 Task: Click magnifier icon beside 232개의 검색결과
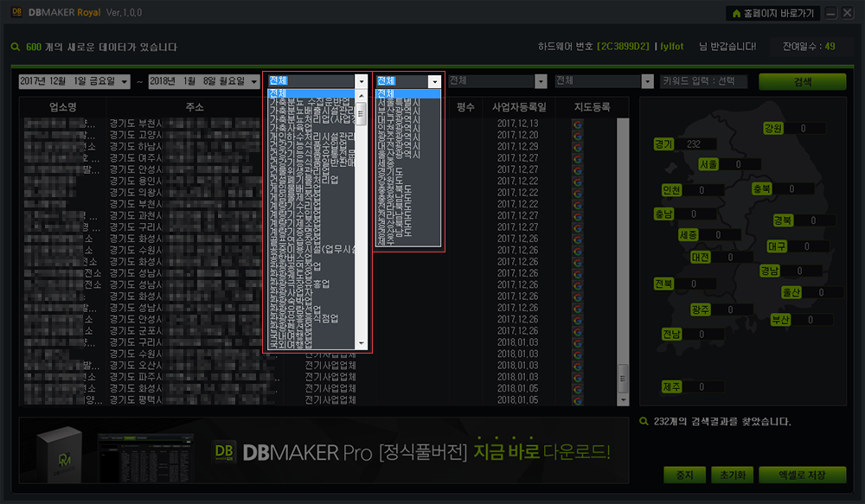coord(644,421)
